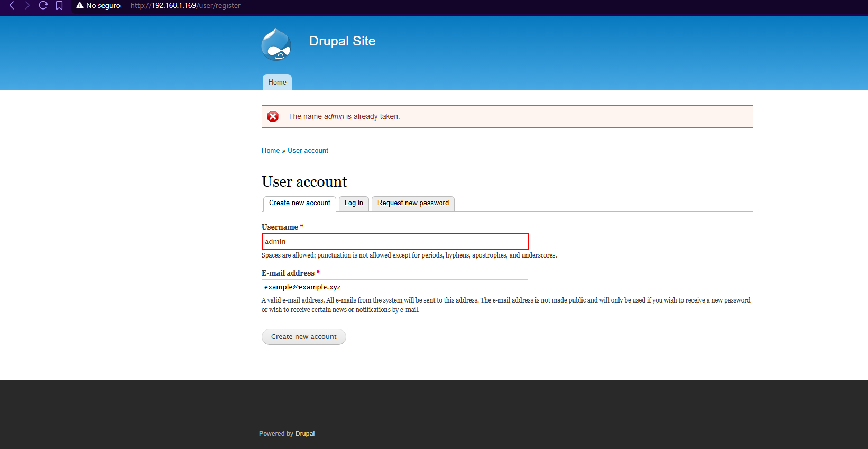Submit the Create new account button
The height and width of the screenshot is (449, 868).
(x=304, y=337)
